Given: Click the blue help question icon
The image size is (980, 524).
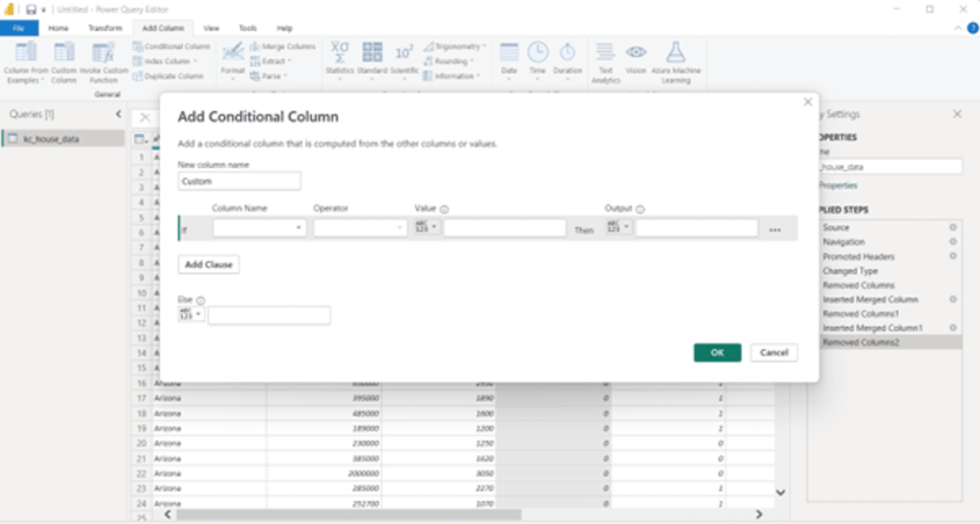Looking at the screenshot, I should (x=973, y=28).
